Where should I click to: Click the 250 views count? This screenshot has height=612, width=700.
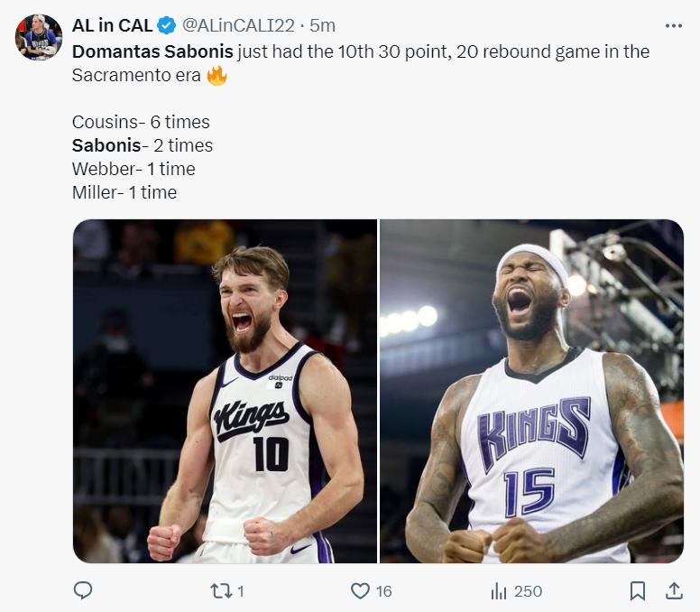pos(528,591)
